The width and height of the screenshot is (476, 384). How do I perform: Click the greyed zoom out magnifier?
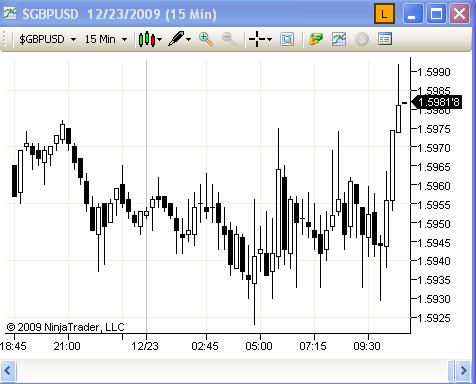pyautogui.click(x=229, y=39)
